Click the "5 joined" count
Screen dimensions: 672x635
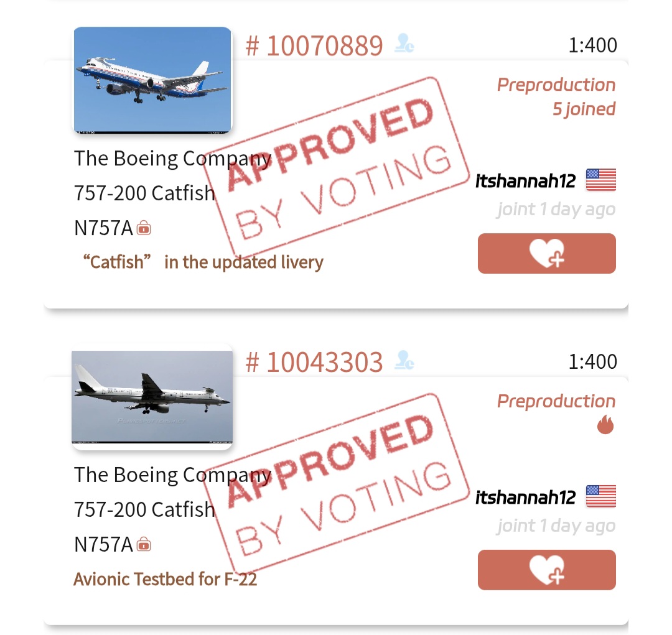[584, 109]
